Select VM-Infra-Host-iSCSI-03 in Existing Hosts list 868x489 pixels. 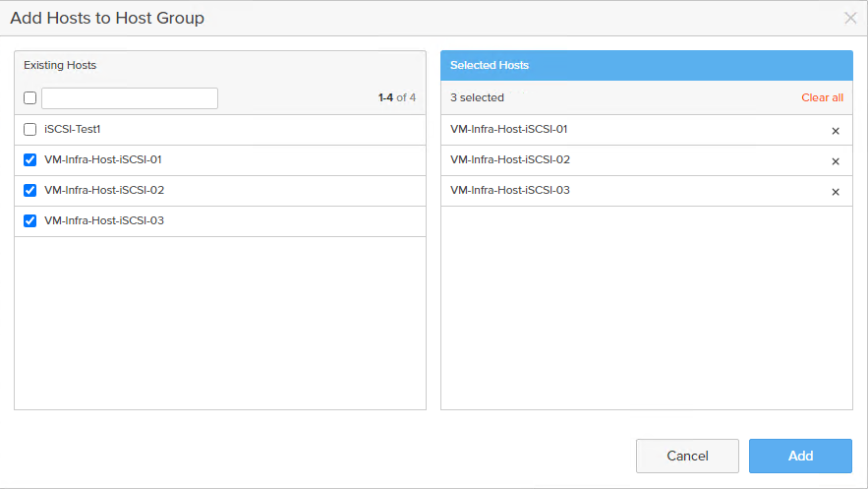pos(104,220)
